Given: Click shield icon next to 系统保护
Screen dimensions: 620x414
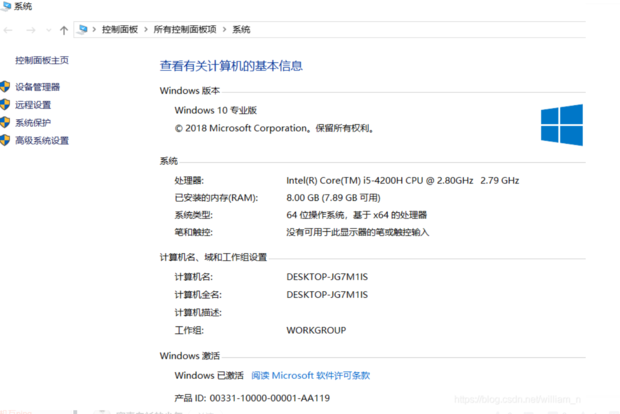Looking at the screenshot, I should (x=5, y=122).
